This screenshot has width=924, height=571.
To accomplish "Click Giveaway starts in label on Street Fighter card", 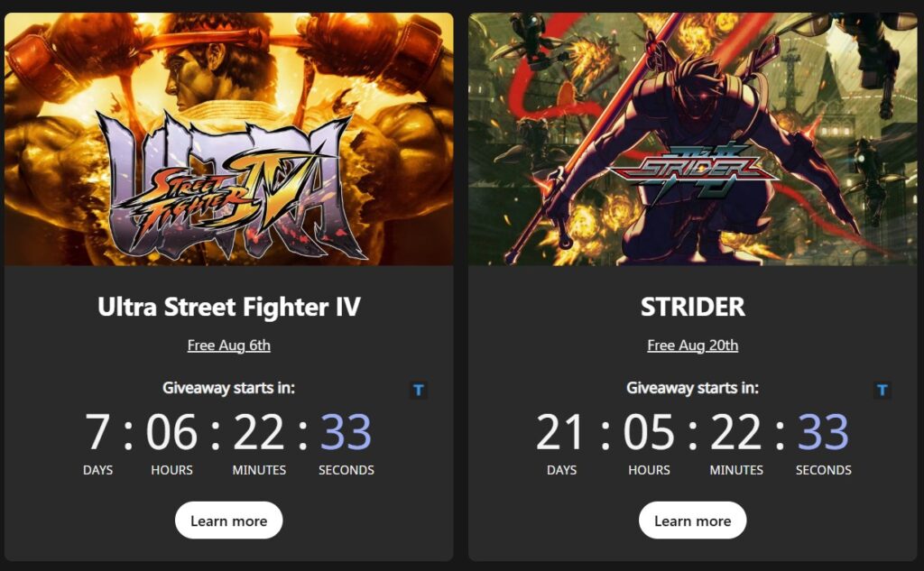I will [228, 388].
